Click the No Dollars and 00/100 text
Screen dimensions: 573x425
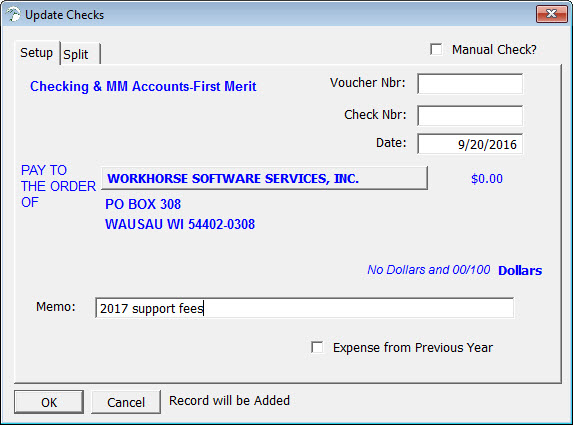point(429,270)
